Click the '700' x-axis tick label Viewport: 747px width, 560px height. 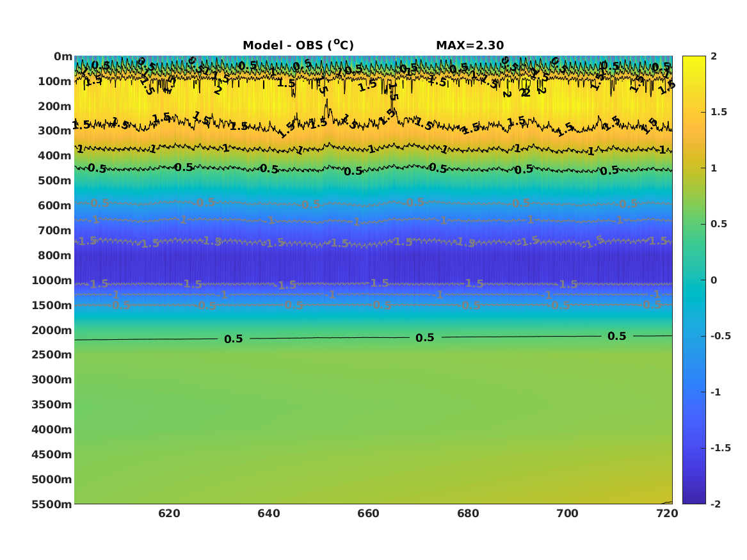click(x=567, y=513)
